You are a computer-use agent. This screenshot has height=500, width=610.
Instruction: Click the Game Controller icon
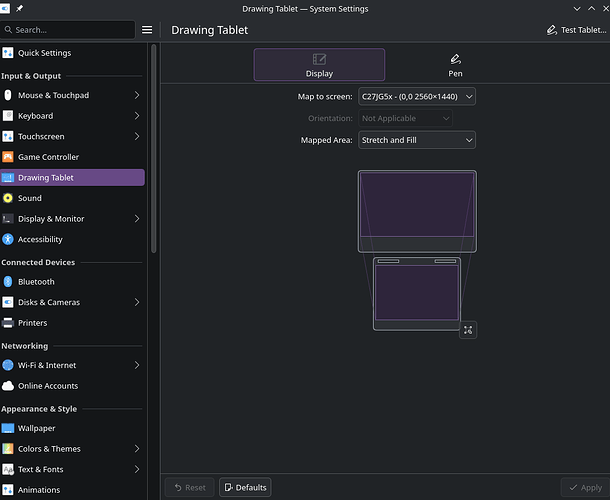(x=8, y=157)
